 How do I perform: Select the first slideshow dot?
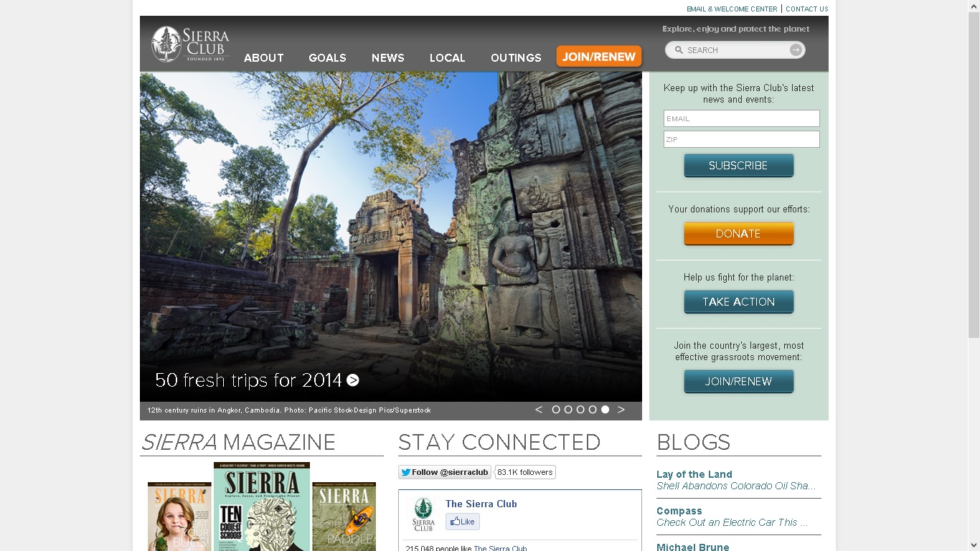coord(556,410)
